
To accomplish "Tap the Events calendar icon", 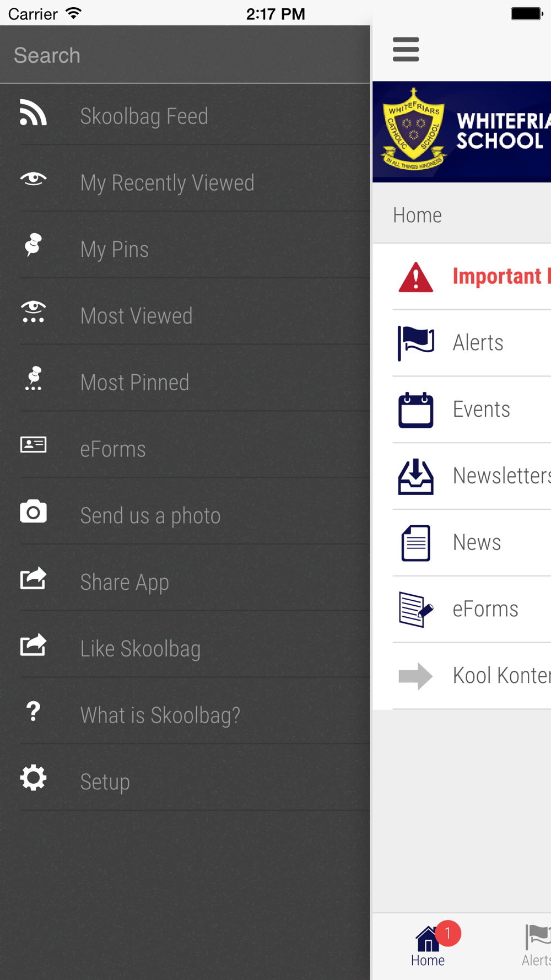I will [415, 410].
